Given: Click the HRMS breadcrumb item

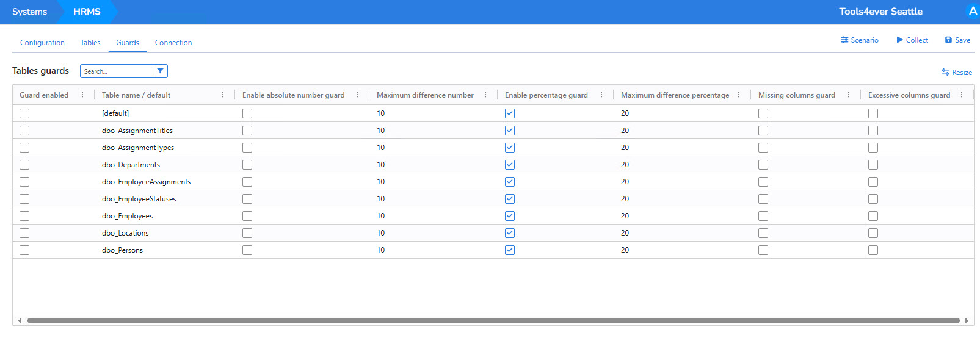Looking at the screenshot, I should coord(87,12).
